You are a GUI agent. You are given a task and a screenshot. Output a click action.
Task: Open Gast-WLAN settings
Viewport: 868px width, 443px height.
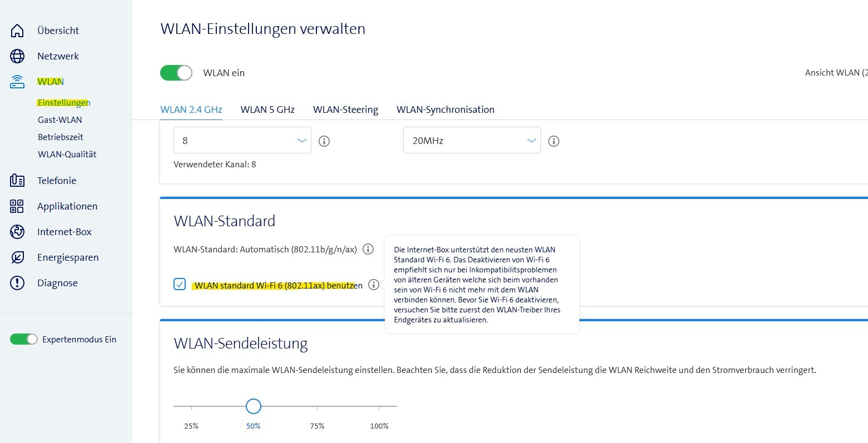(x=59, y=119)
